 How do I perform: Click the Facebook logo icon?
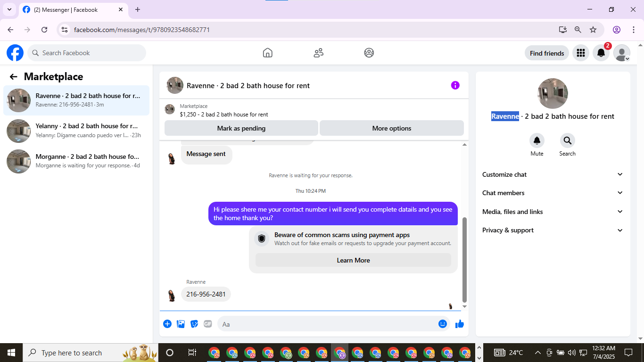tap(15, 53)
